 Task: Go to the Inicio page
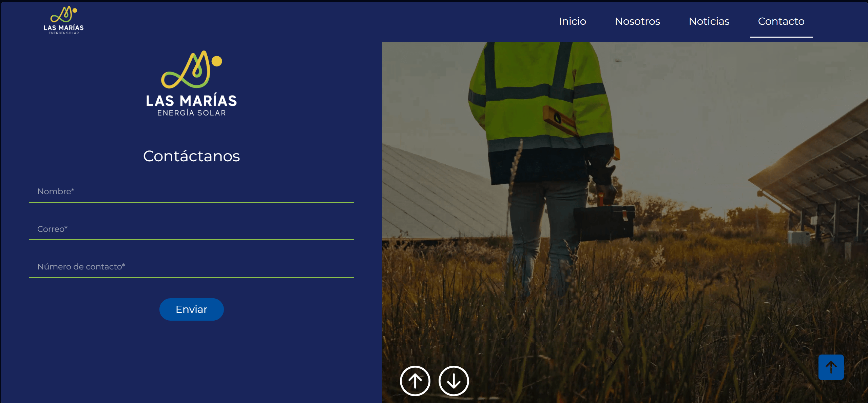tap(572, 21)
